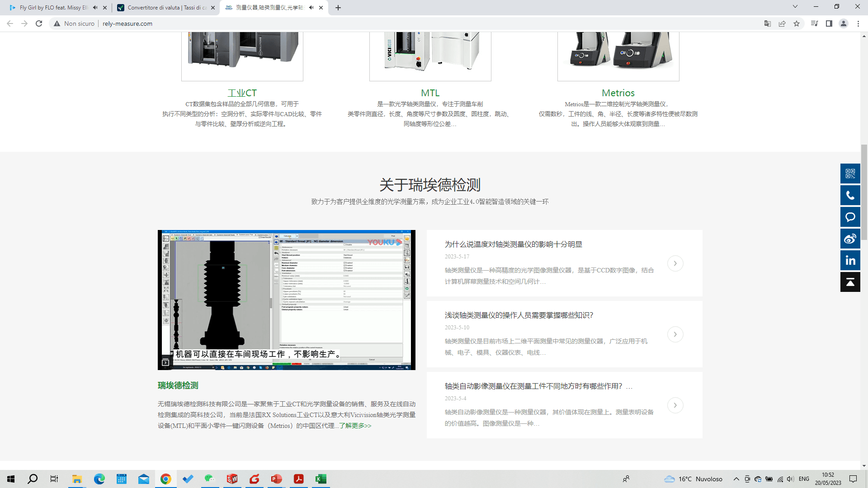Screen dimensions: 868x488
Task: Click the translate page icon in address bar
Action: pyautogui.click(x=767, y=23)
